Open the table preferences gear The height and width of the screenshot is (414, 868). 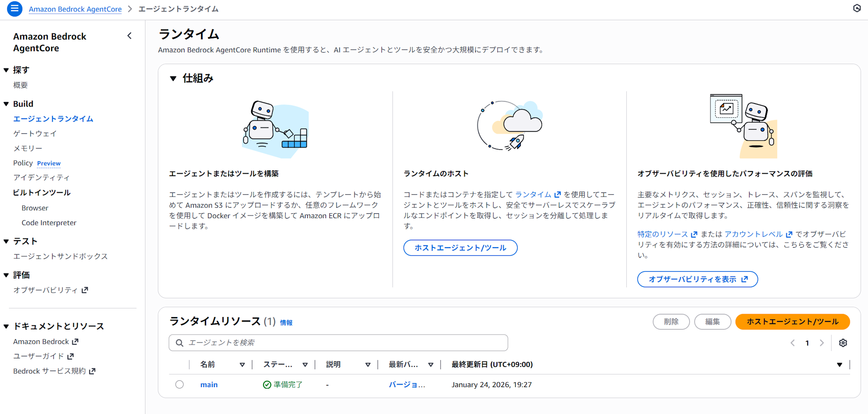(x=843, y=343)
